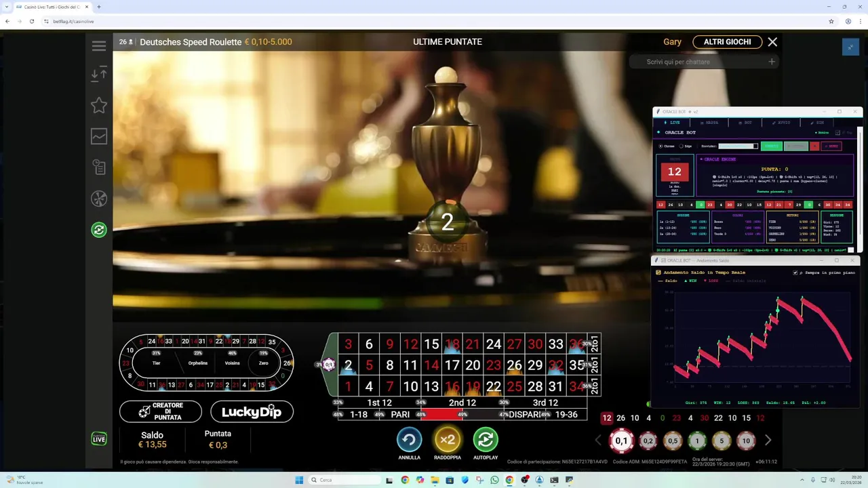Click the blue expand icon top right
The height and width of the screenshot is (488, 868).
(x=850, y=47)
